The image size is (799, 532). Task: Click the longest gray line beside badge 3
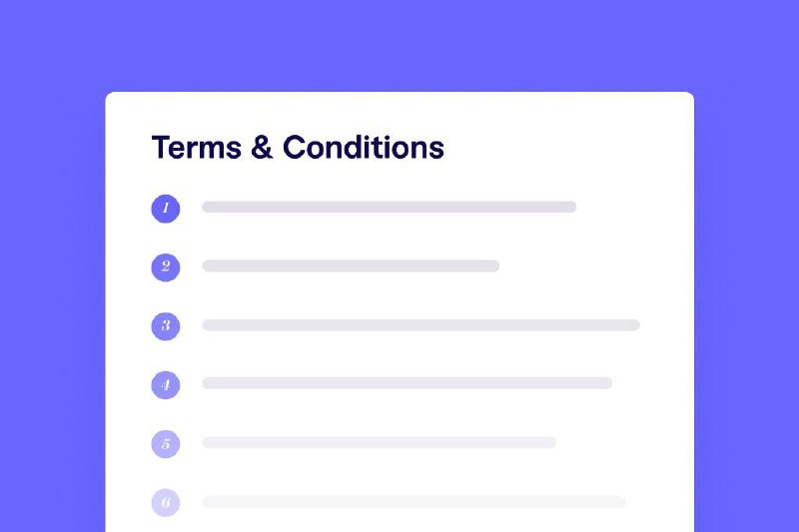tap(420, 324)
